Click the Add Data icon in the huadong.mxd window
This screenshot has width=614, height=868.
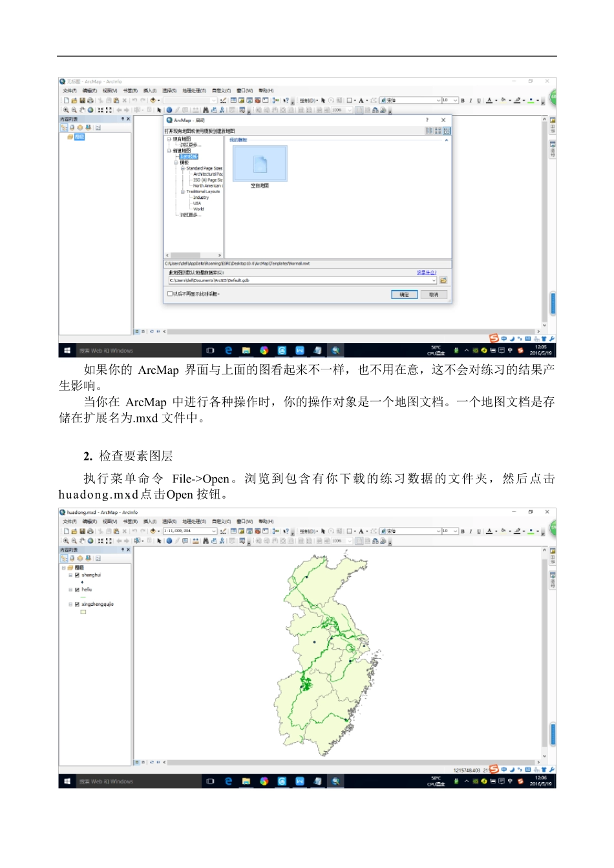pyautogui.click(x=153, y=531)
